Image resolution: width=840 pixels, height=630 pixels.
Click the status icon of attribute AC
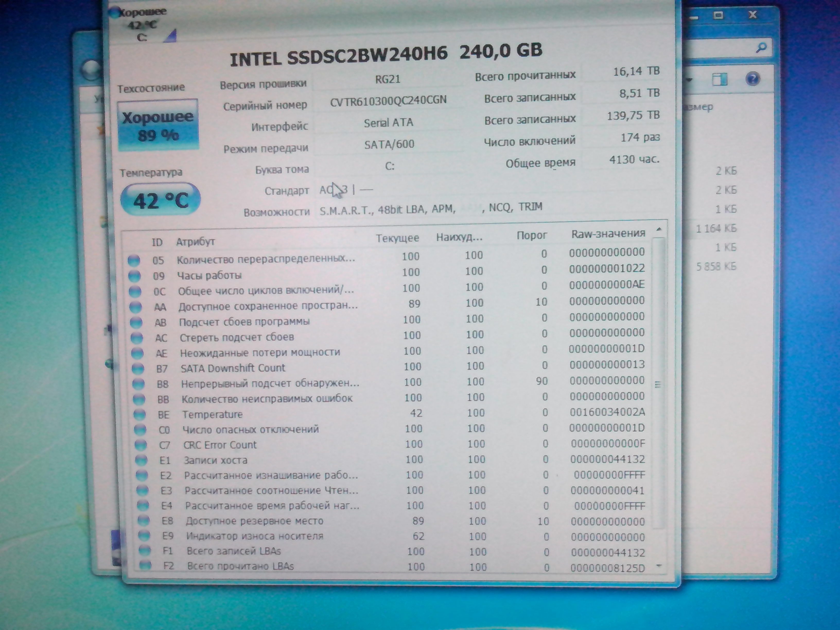point(137,338)
